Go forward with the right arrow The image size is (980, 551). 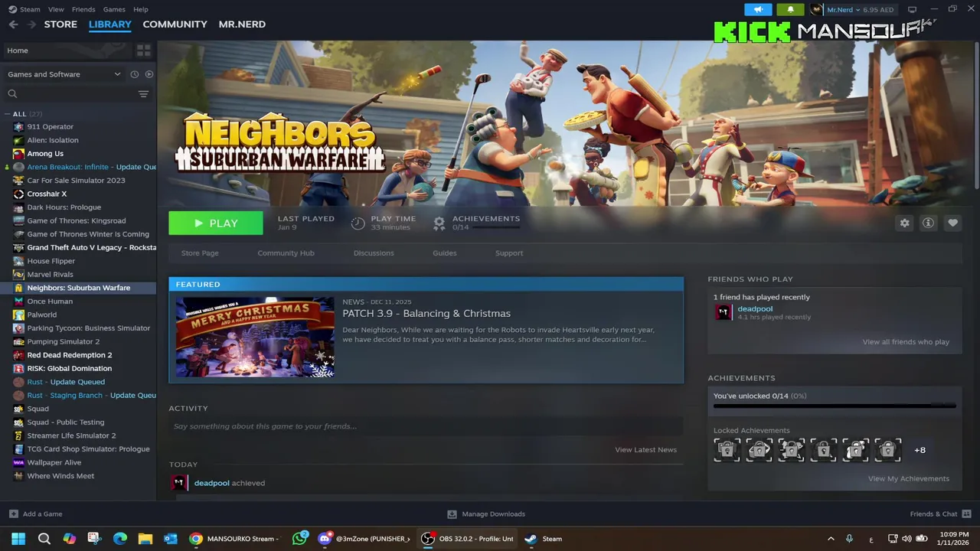click(x=31, y=24)
